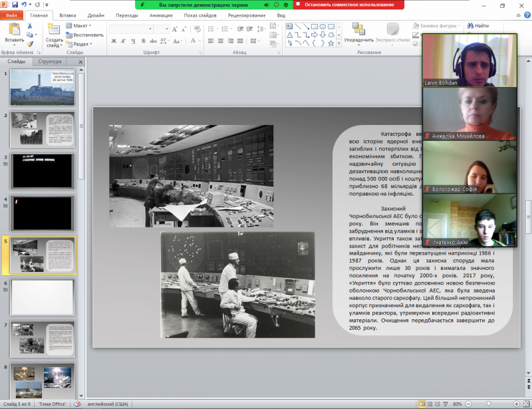Viewport: 532px width, 409px height.
Task: Customize the Quick Access toolbar dropdown
Action: (x=47, y=5)
